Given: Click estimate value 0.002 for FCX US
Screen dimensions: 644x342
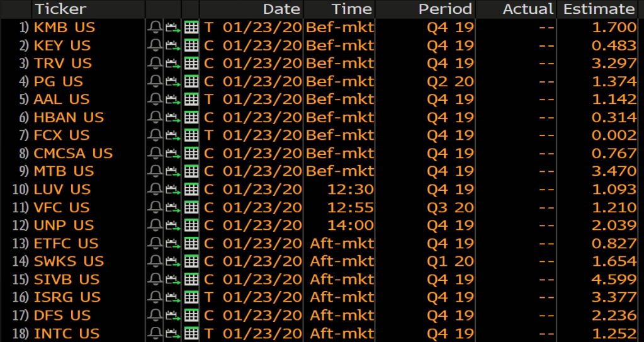Looking at the screenshot, I should (x=614, y=135).
